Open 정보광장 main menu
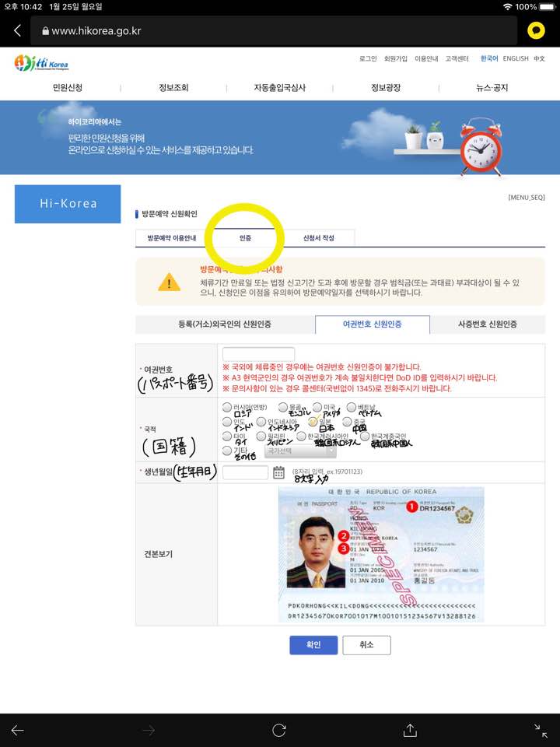 pyautogui.click(x=386, y=88)
